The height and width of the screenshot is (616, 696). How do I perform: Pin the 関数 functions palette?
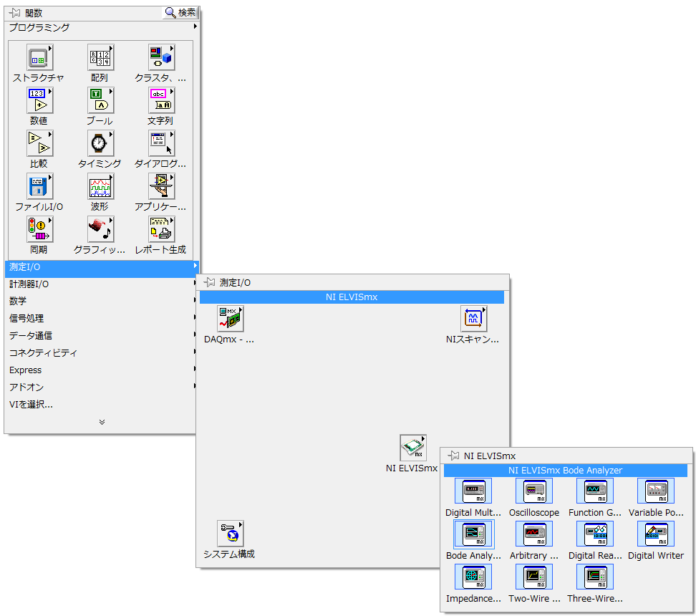pyautogui.click(x=14, y=13)
